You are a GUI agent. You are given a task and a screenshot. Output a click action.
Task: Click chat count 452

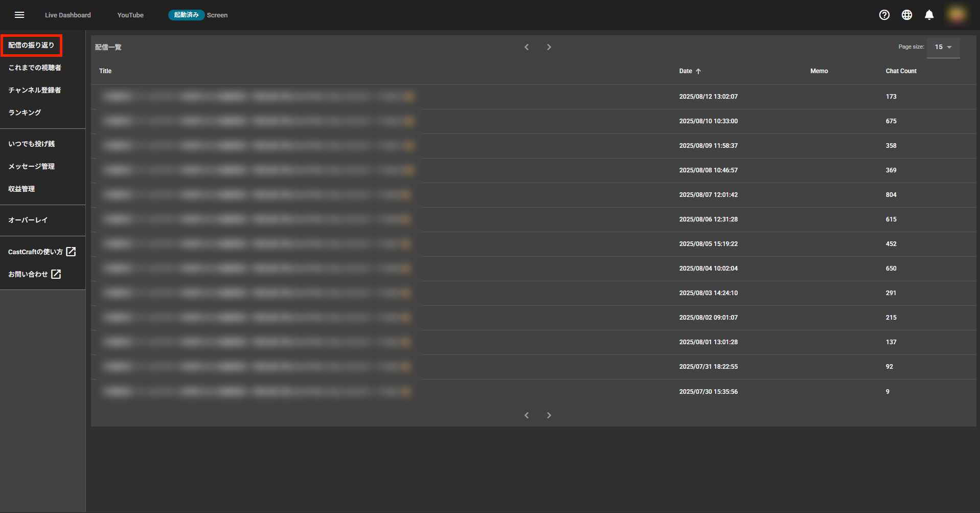pyautogui.click(x=891, y=244)
